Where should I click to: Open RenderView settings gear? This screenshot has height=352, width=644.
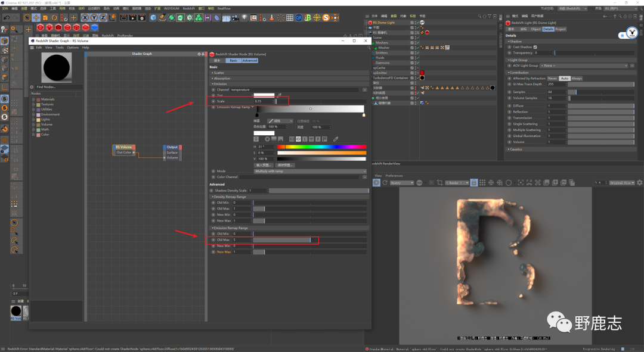(x=639, y=183)
